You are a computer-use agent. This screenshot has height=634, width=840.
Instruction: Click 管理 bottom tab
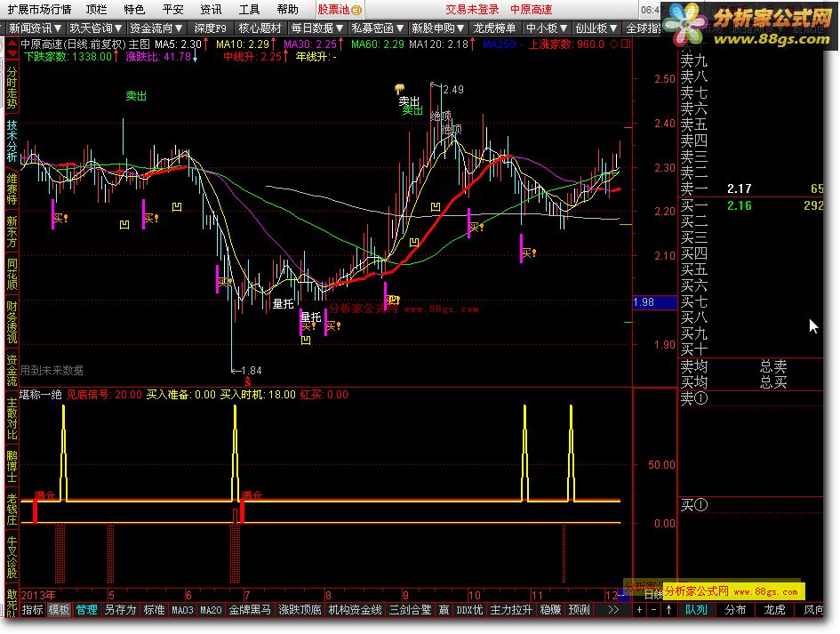click(87, 610)
